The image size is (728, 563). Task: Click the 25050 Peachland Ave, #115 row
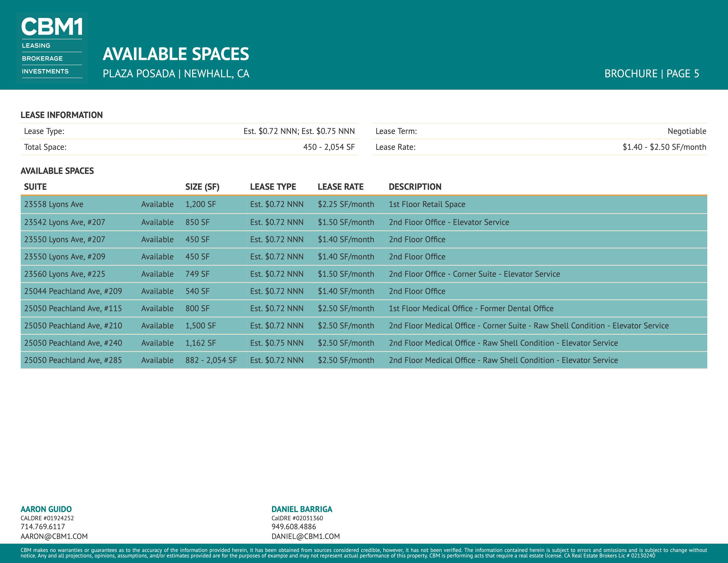tap(73, 309)
